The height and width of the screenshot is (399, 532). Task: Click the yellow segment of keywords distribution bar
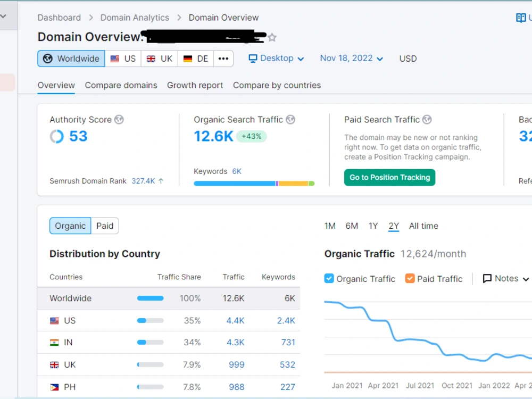tap(294, 184)
